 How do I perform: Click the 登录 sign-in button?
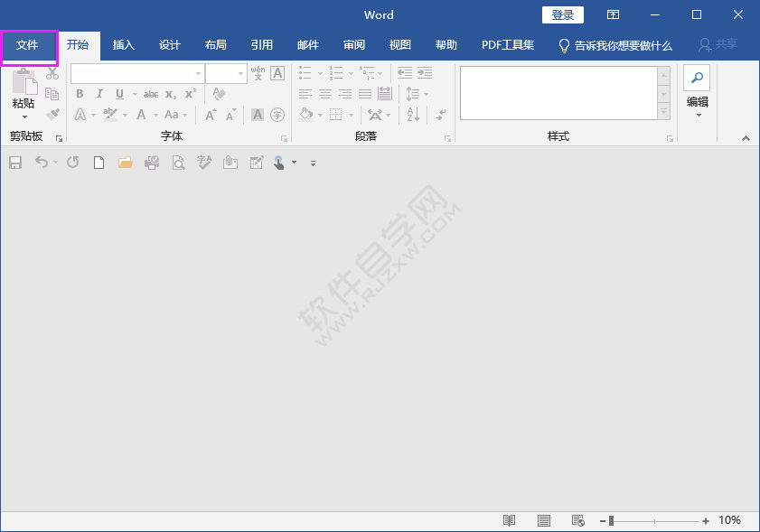click(x=563, y=15)
